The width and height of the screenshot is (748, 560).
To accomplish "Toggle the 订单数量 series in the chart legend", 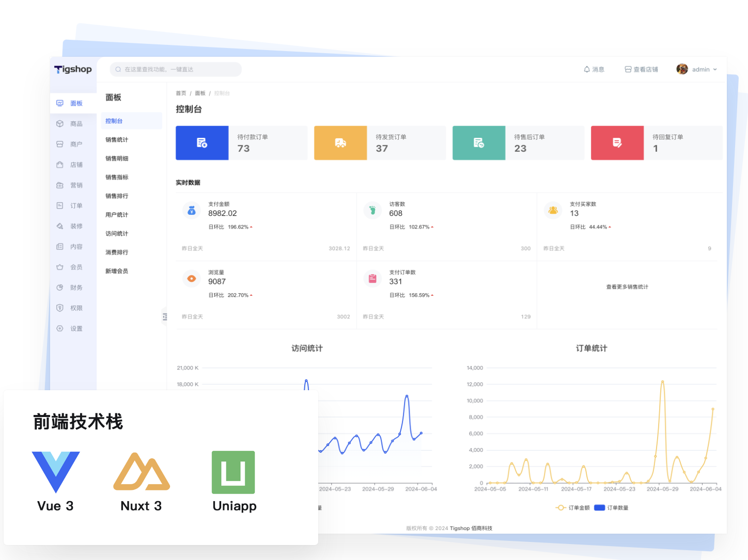I will coord(612,508).
